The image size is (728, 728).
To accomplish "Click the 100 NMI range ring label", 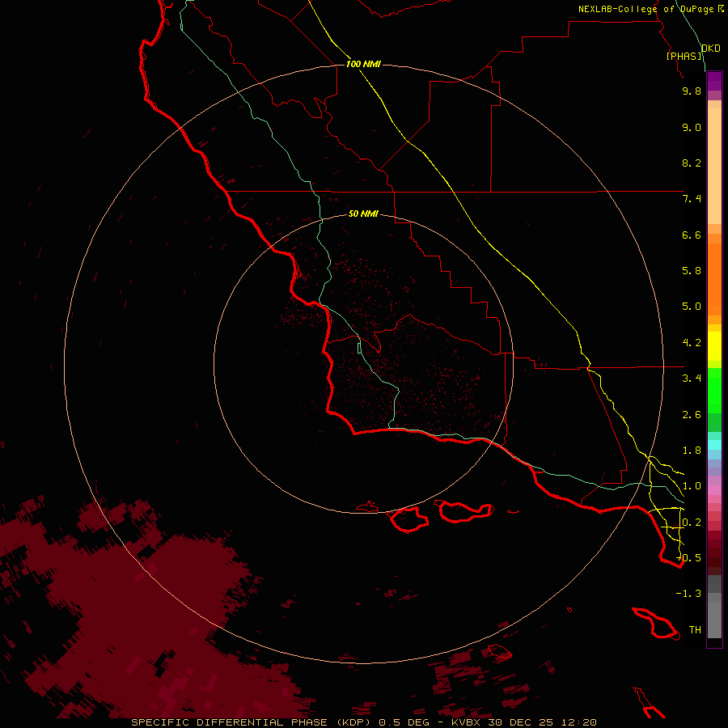I will click(x=363, y=64).
